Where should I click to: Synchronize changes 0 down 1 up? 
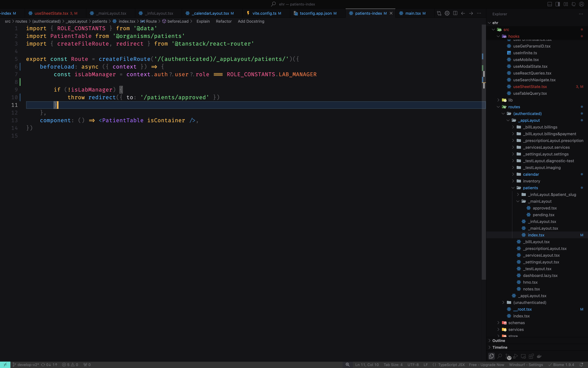[49, 365]
